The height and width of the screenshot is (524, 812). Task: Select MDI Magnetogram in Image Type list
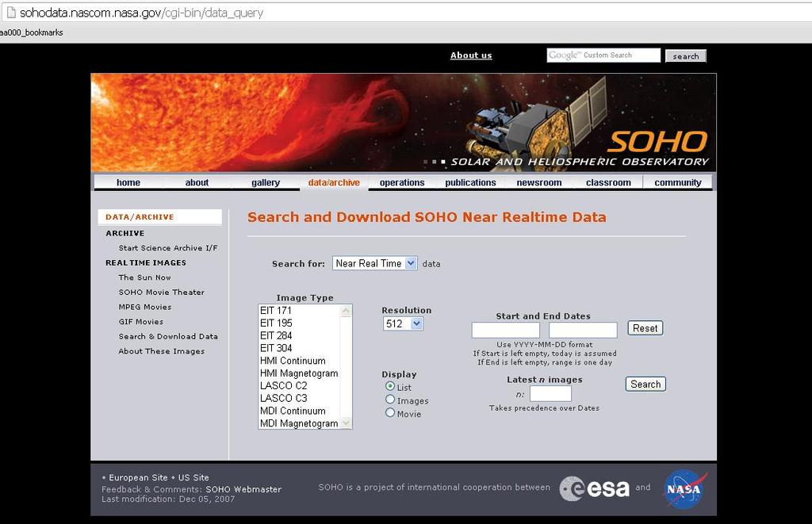tap(299, 423)
